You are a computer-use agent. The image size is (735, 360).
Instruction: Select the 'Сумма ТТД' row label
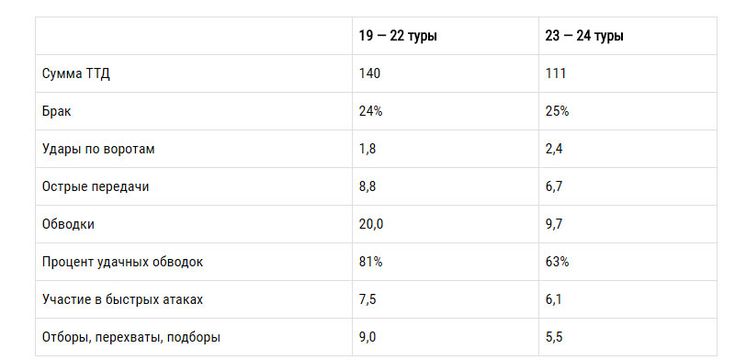point(76,74)
